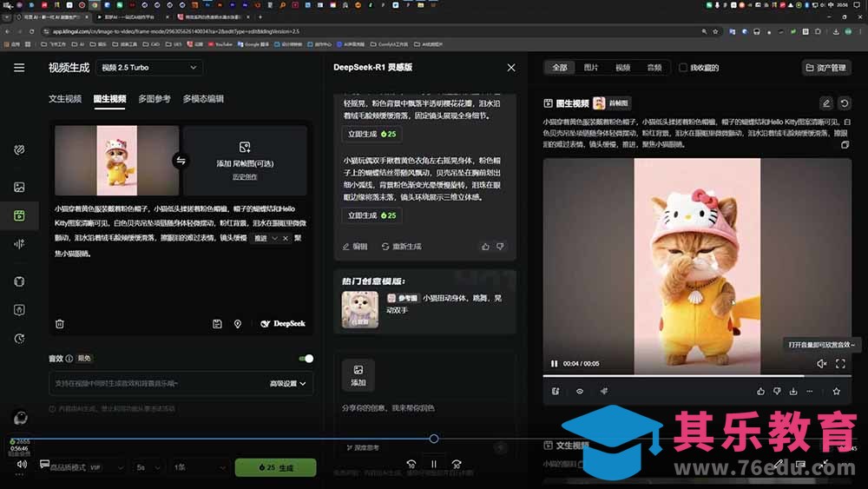Show info tooltip next to 音效
The image size is (868, 489).
(69, 359)
